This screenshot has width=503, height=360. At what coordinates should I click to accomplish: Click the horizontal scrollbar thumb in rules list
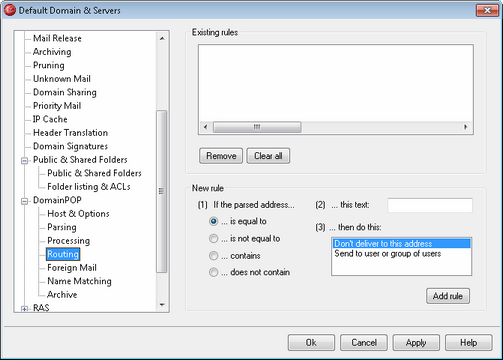[257, 127]
